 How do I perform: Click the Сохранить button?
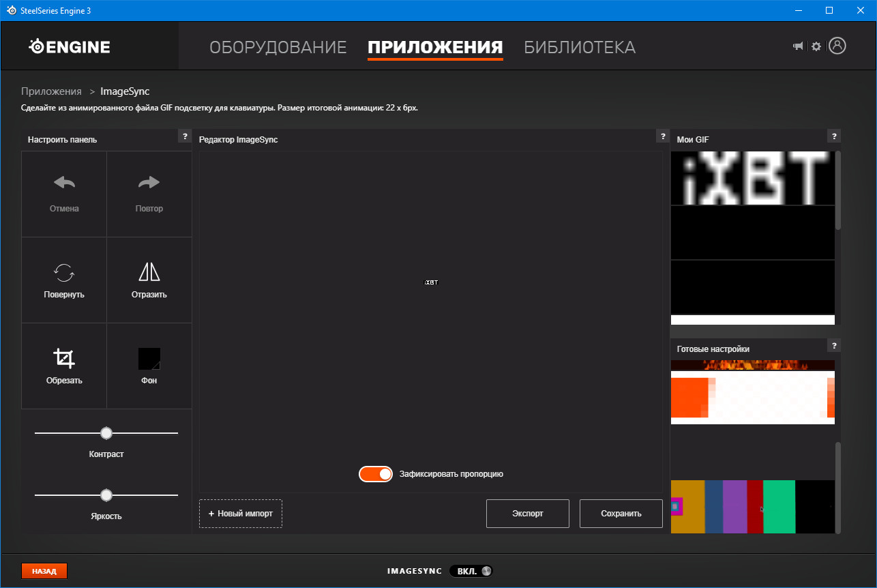[x=621, y=514]
